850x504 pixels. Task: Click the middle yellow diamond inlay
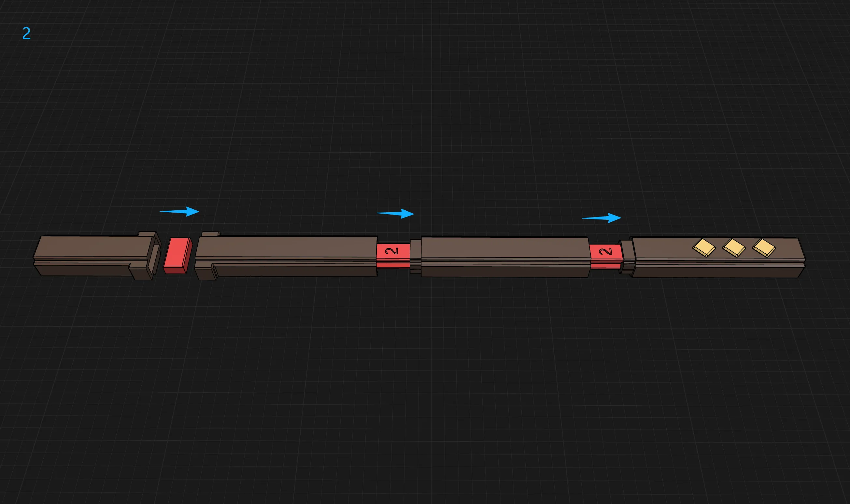733,247
